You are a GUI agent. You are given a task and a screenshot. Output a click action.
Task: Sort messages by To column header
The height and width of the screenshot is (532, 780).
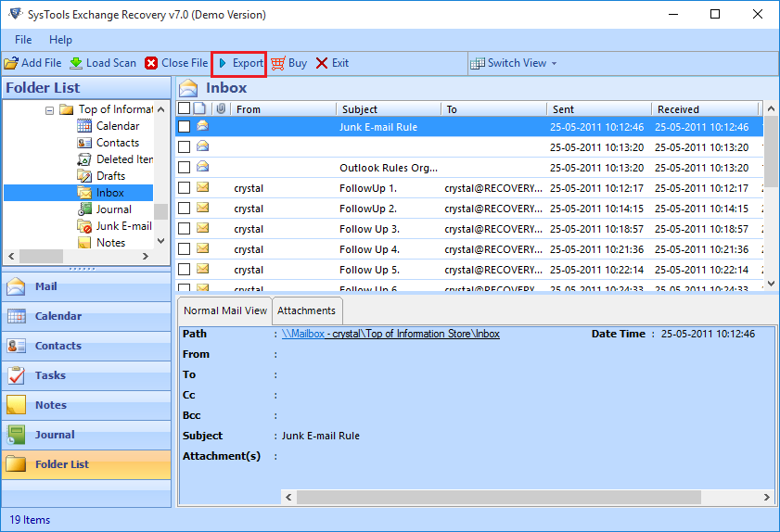click(493, 108)
